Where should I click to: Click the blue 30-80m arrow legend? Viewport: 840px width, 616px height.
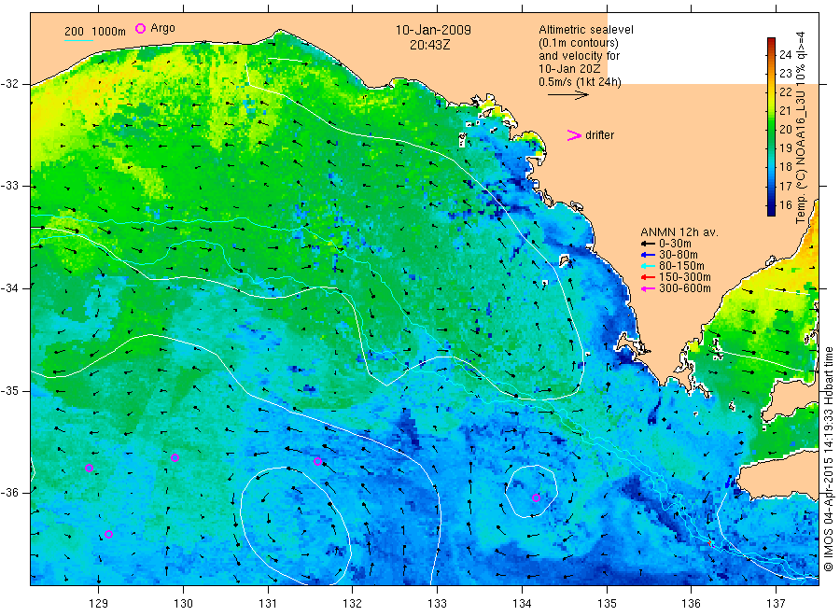[648, 255]
